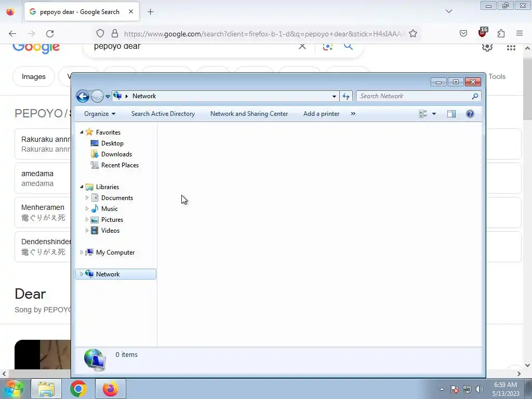Open Windows Start menu
The image size is (532, 399).
[14, 389]
